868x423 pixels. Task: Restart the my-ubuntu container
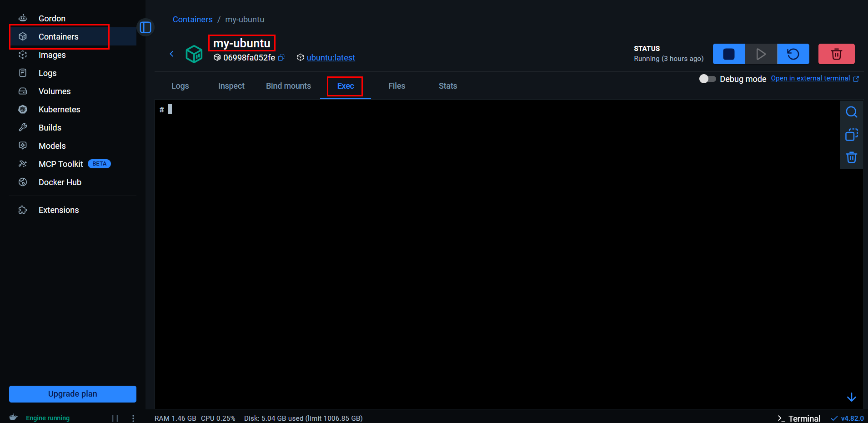[793, 54]
